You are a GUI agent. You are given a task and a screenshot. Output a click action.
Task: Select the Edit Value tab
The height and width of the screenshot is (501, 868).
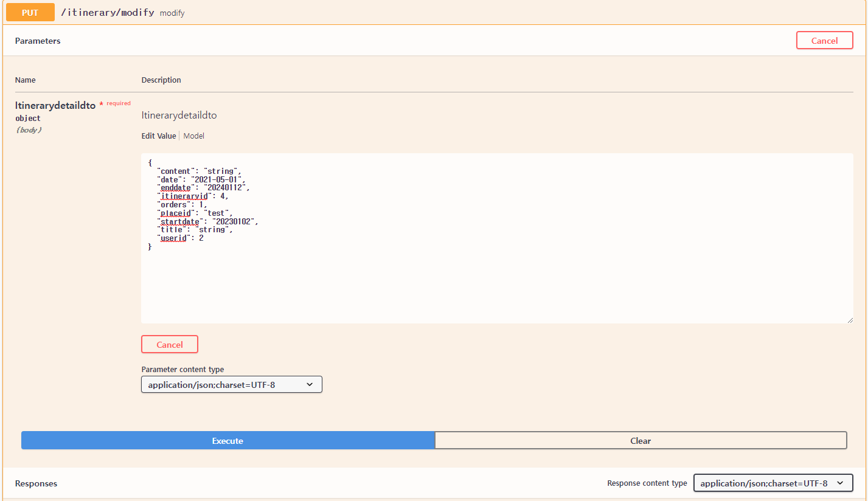coord(158,136)
